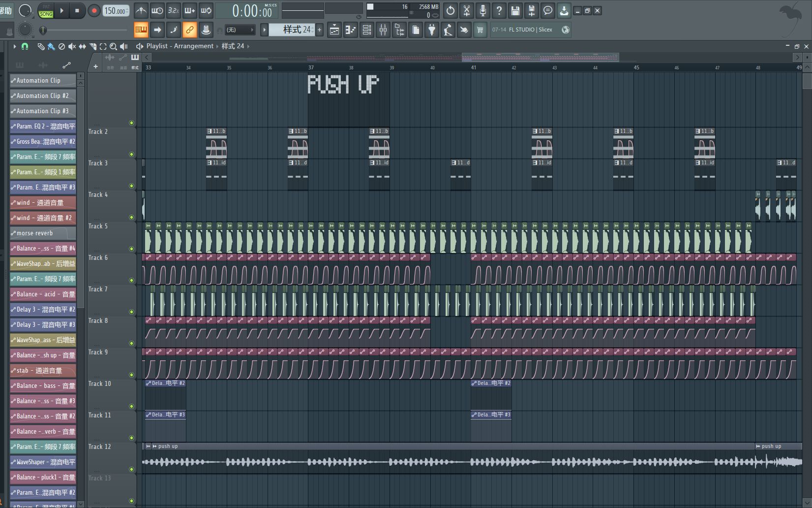Open the Channel rack from toolbar
This screenshot has height=508, width=812.
[x=367, y=30]
